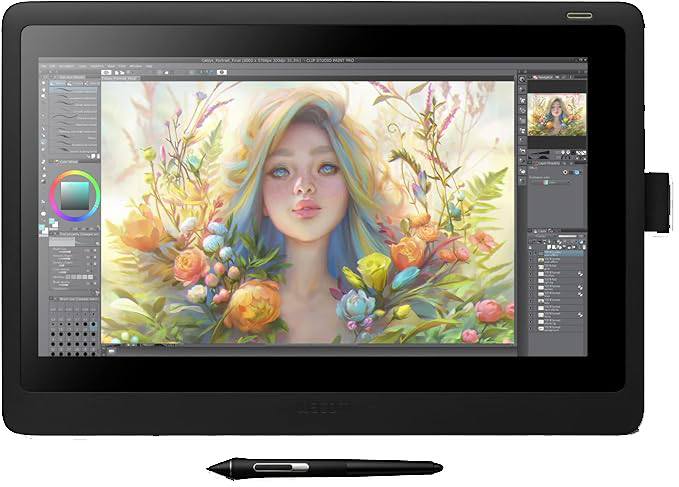The height and width of the screenshot is (487, 679).
Task: Open the layer color dropdown in Layer Property
Action: pyautogui.click(x=559, y=182)
